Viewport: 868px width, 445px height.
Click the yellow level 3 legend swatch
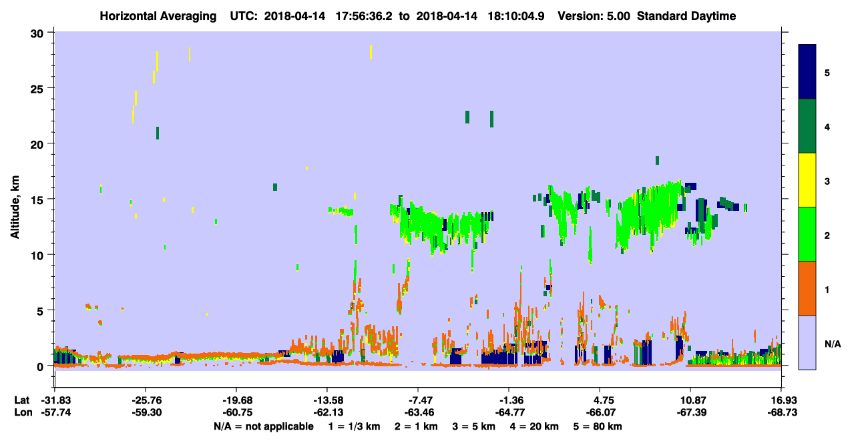[807, 180]
